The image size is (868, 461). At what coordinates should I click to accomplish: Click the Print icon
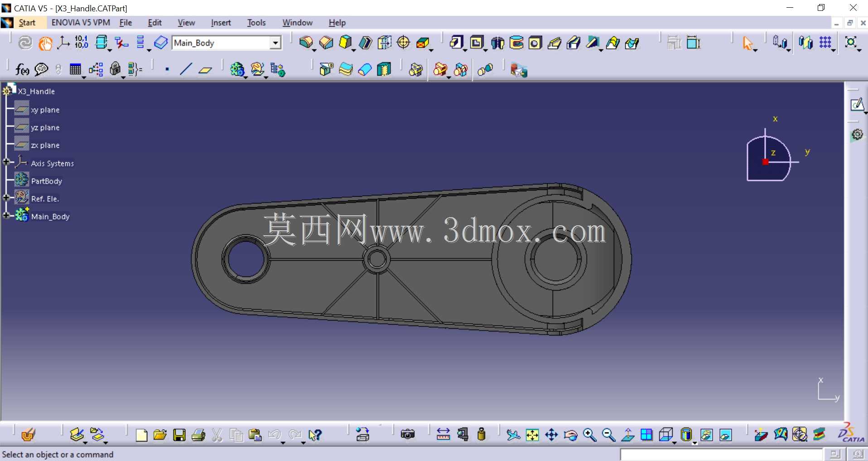tap(198, 435)
